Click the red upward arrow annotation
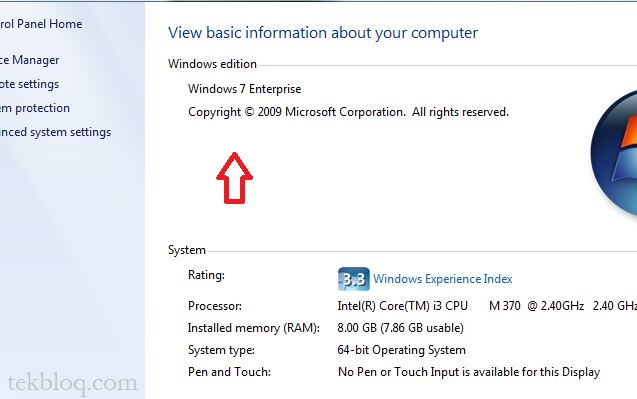The image size is (637, 399). (x=234, y=178)
